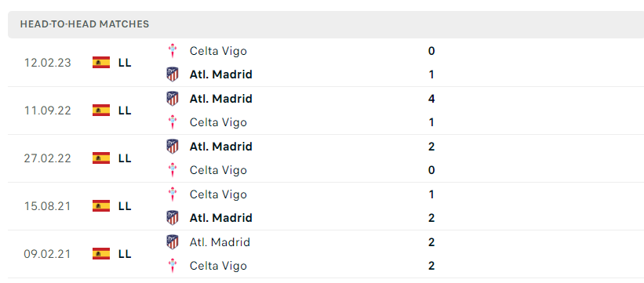Click Spain flag next to 12.02.23 match

point(101,63)
